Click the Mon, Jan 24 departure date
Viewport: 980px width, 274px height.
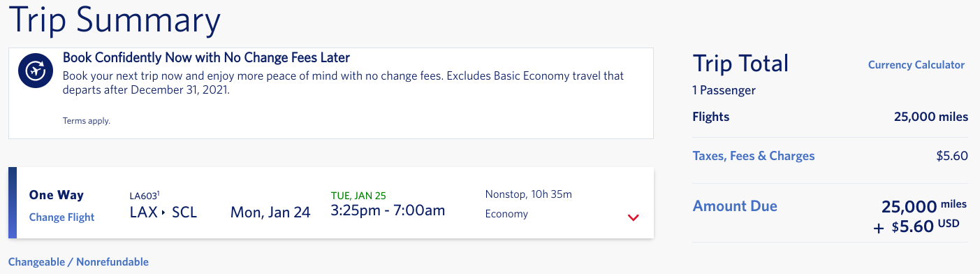pyautogui.click(x=270, y=212)
